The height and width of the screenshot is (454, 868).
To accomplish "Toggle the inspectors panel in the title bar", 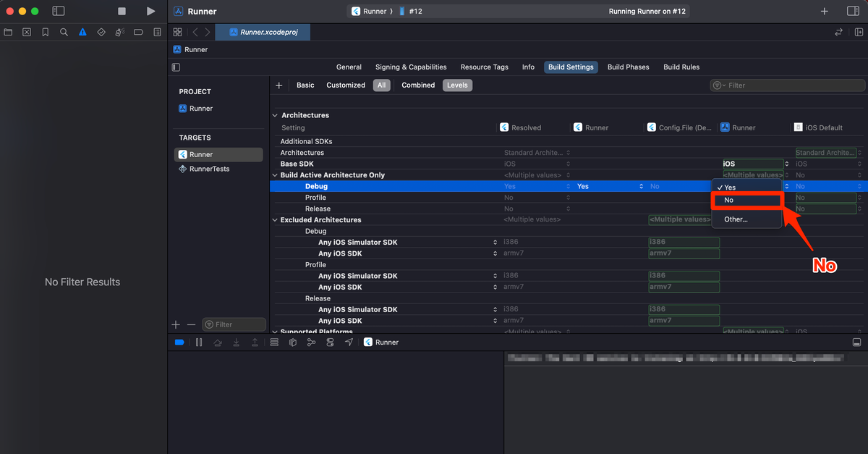I will click(x=853, y=12).
